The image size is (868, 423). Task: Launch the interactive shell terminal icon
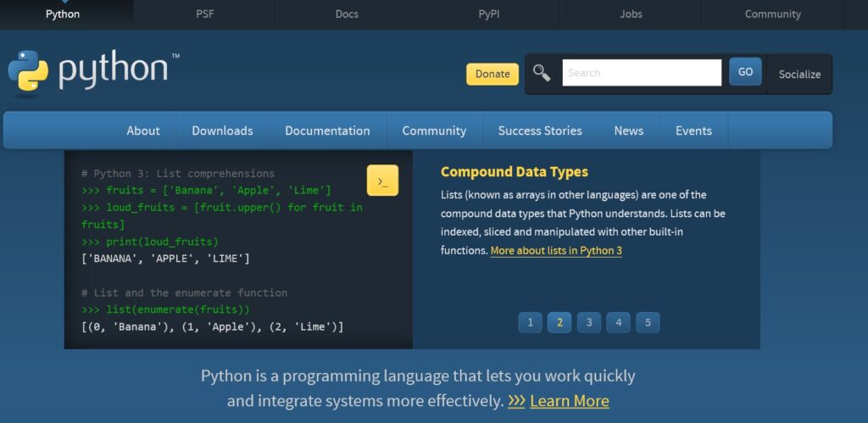(x=382, y=181)
